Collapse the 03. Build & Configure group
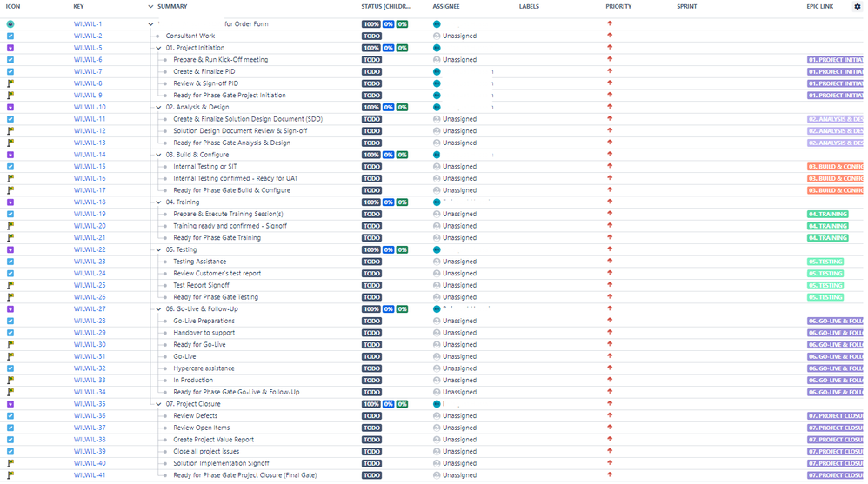This screenshot has height=484, width=868. (x=158, y=155)
